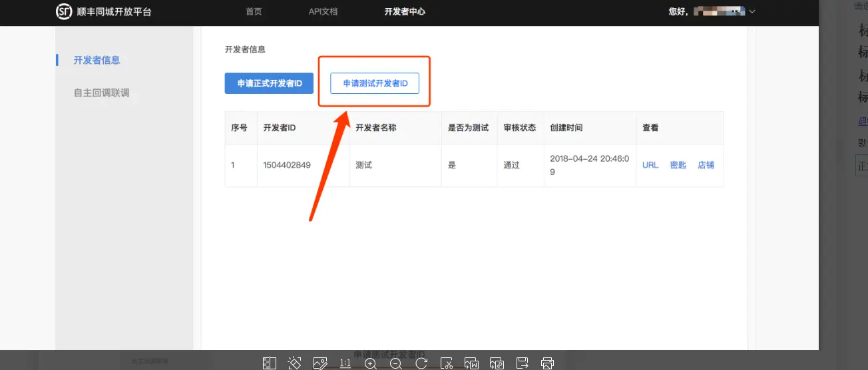The image size is (868, 370).
Task: Click the 是否为测试 column header
Action: pyautogui.click(x=469, y=128)
